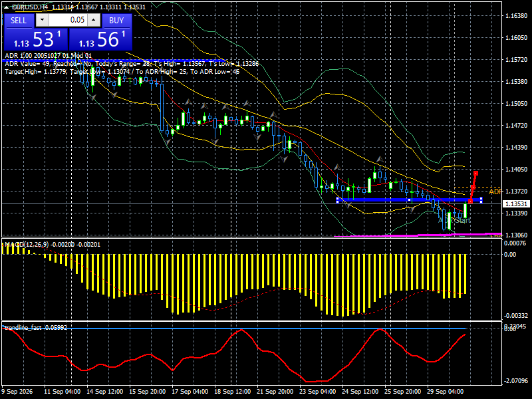Click the 1.13060 price scale value
Screen dimensions: 532x399
tap(517, 235)
